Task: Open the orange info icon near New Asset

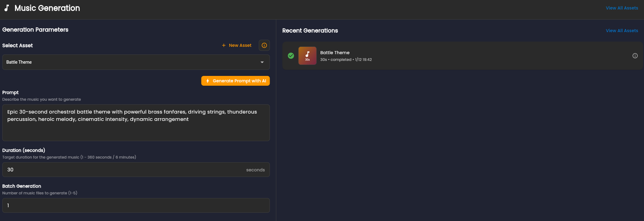Action: click(264, 45)
